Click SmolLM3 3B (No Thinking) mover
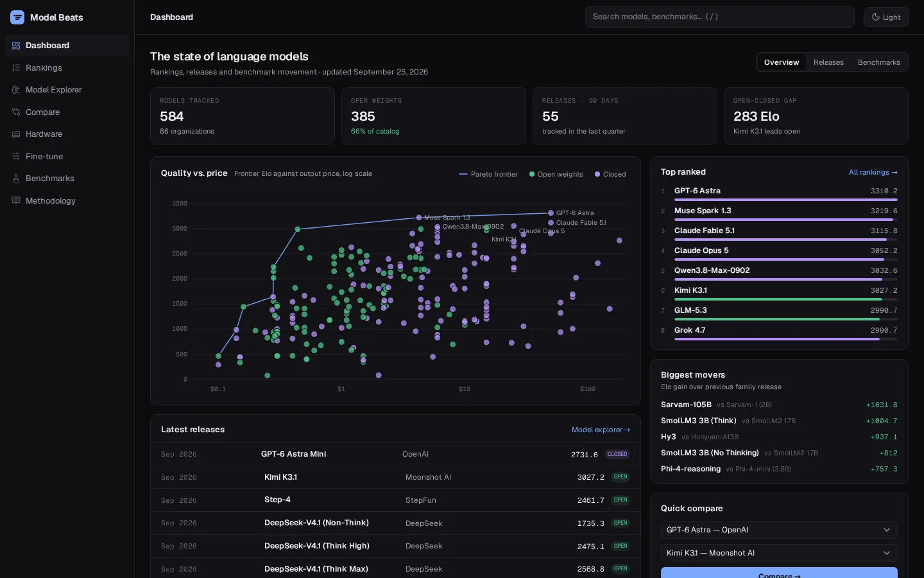Image resolution: width=924 pixels, height=578 pixels. click(x=710, y=453)
